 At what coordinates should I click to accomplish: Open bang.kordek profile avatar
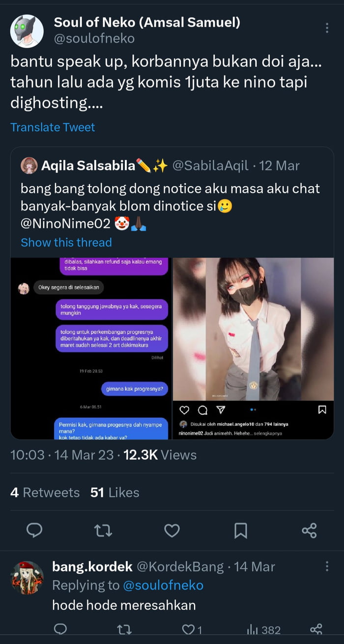click(x=27, y=578)
